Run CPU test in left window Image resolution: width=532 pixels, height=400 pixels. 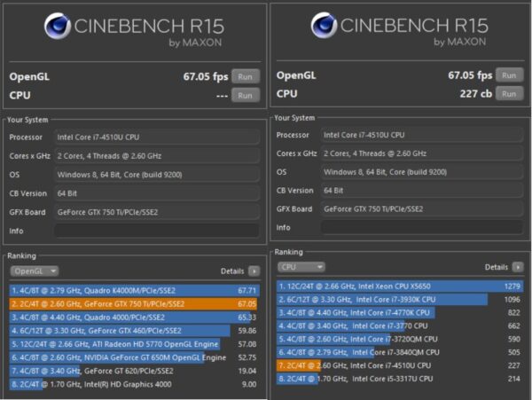246,95
